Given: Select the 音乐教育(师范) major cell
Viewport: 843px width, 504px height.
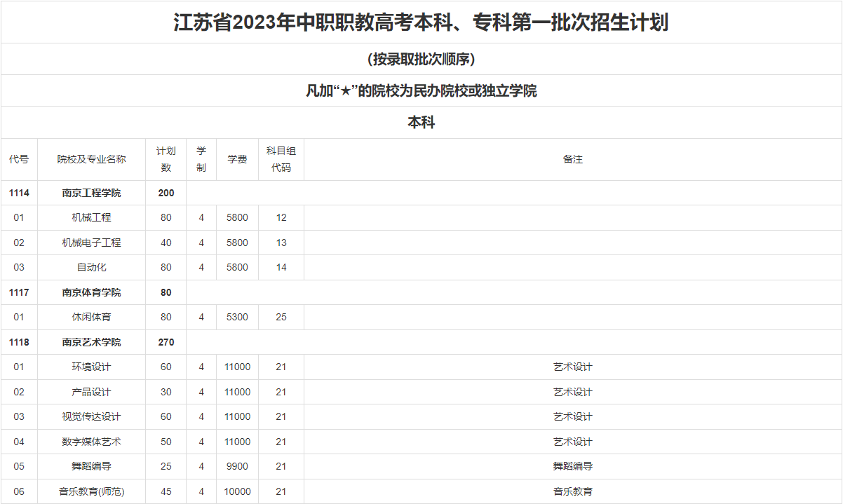Looking at the screenshot, I should [91, 491].
